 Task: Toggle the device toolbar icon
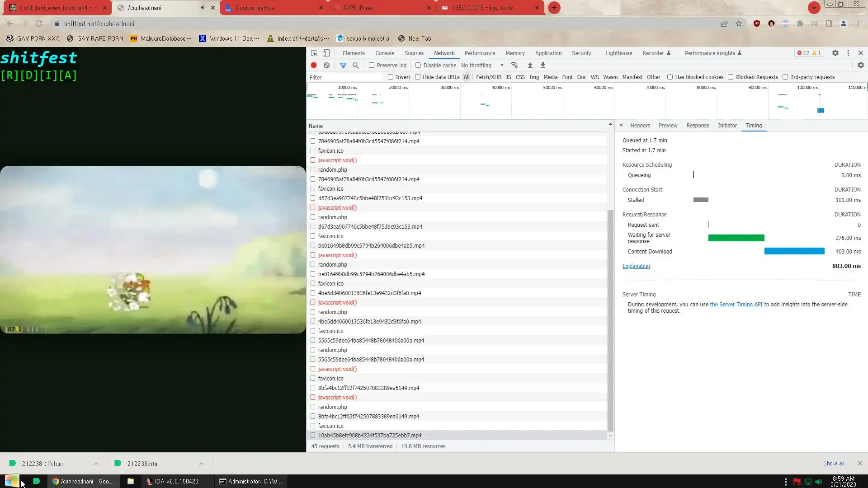pyautogui.click(x=326, y=53)
